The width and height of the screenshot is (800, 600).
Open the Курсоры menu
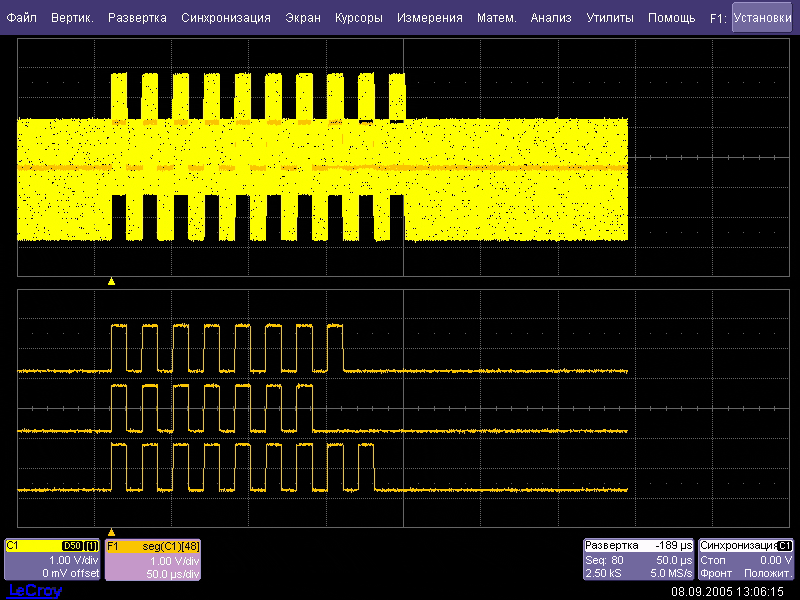(x=359, y=18)
